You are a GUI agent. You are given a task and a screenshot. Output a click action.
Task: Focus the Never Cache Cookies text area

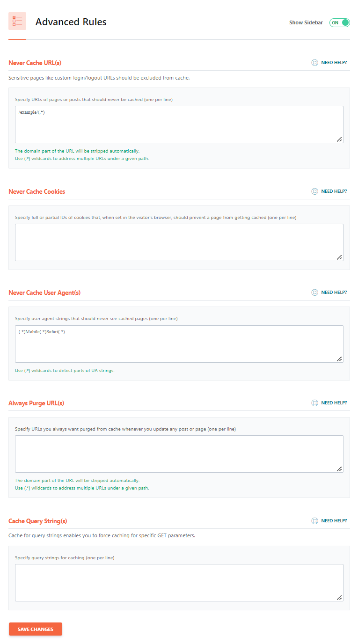[x=179, y=242]
